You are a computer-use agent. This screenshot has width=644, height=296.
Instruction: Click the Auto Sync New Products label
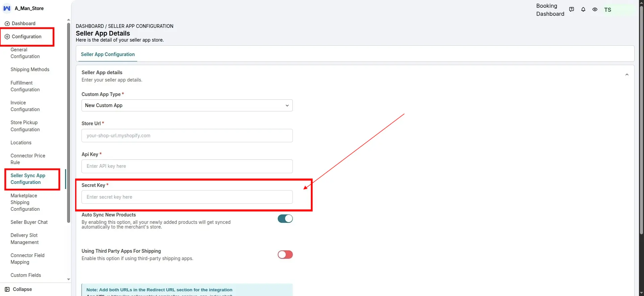[109, 215]
